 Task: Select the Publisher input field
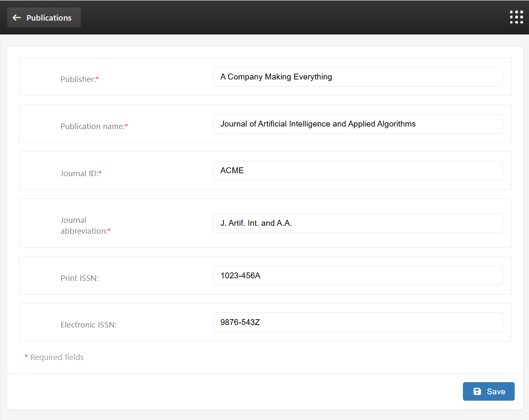pyautogui.click(x=358, y=77)
